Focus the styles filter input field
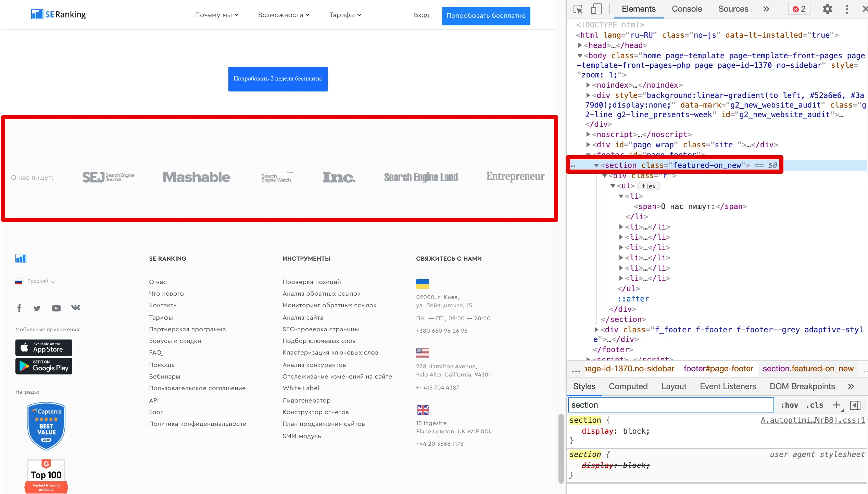Viewport: 868px width, 494px height. click(x=671, y=405)
